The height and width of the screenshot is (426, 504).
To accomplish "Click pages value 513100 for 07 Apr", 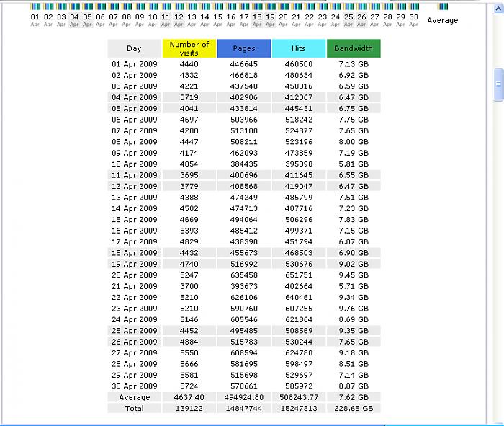I will pos(244,130).
